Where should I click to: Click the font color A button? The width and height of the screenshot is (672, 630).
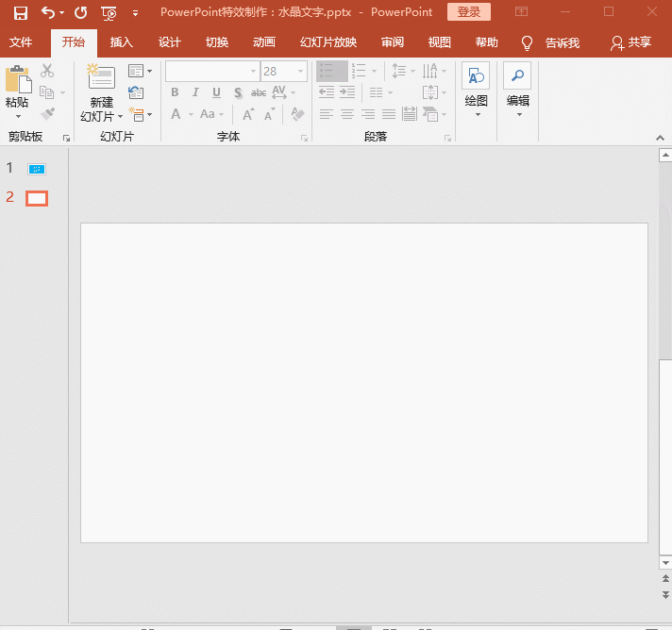click(x=176, y=114)
